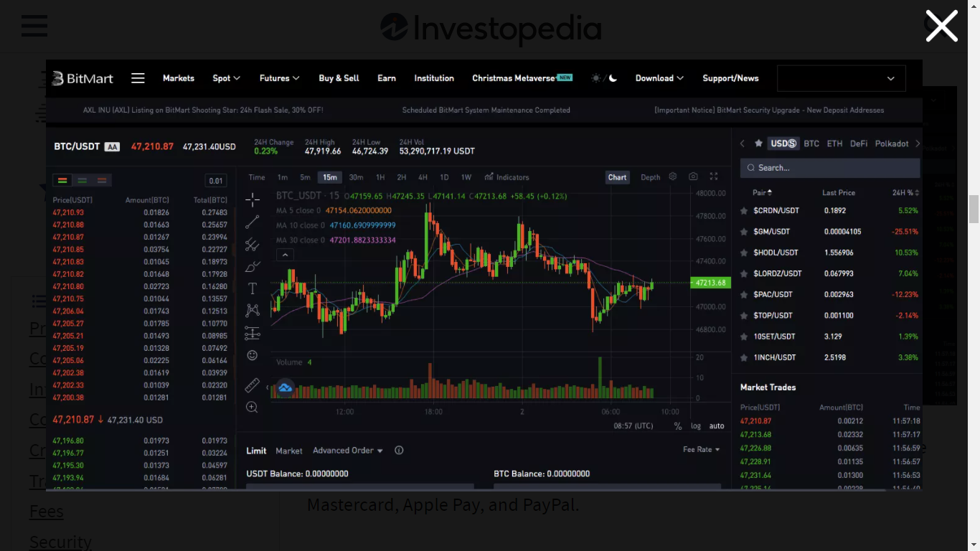The image size is (980, 551).
Task: Click the order type info icon
Action: click(399, 451)
